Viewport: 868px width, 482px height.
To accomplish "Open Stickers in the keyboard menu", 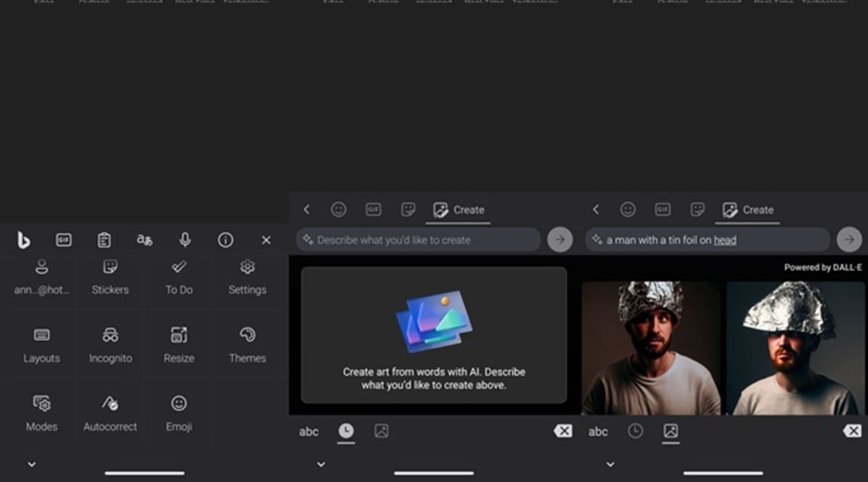I will [x=110, y=277].
